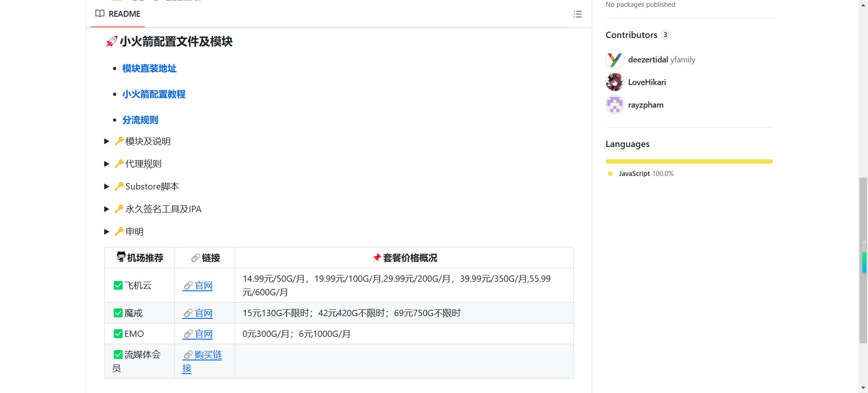The width and height of the screenshot is (868, 393).
Task: Click the green checkmark beside 魔戒
Action: point(118,313)
